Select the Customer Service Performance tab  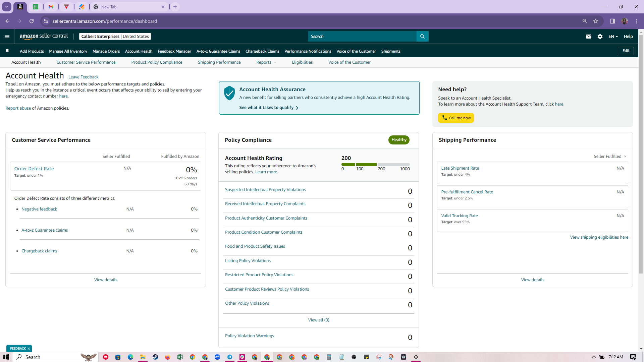pyautogui.click(x=86, y=62)
